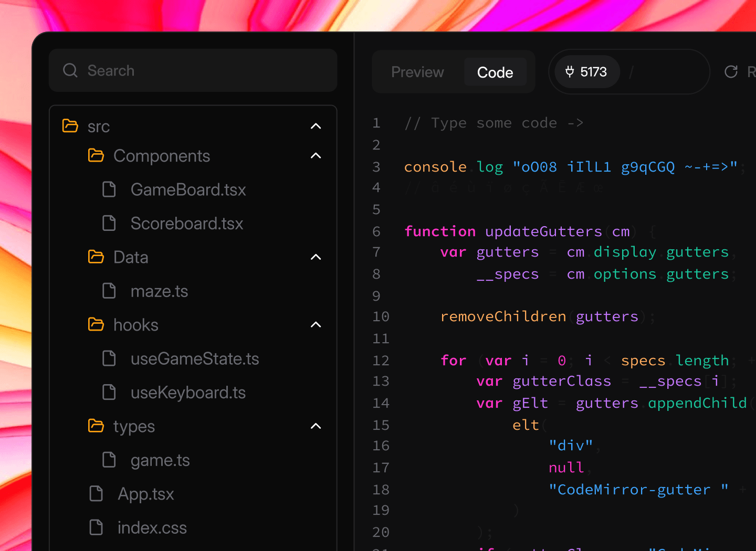Switch to the Preview tab
Screen dimensions: 756x551
click(x=417, y=72)
